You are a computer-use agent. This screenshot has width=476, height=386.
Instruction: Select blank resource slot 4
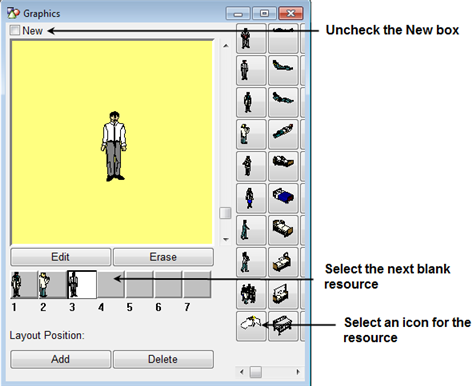click(x=111, y=284)
